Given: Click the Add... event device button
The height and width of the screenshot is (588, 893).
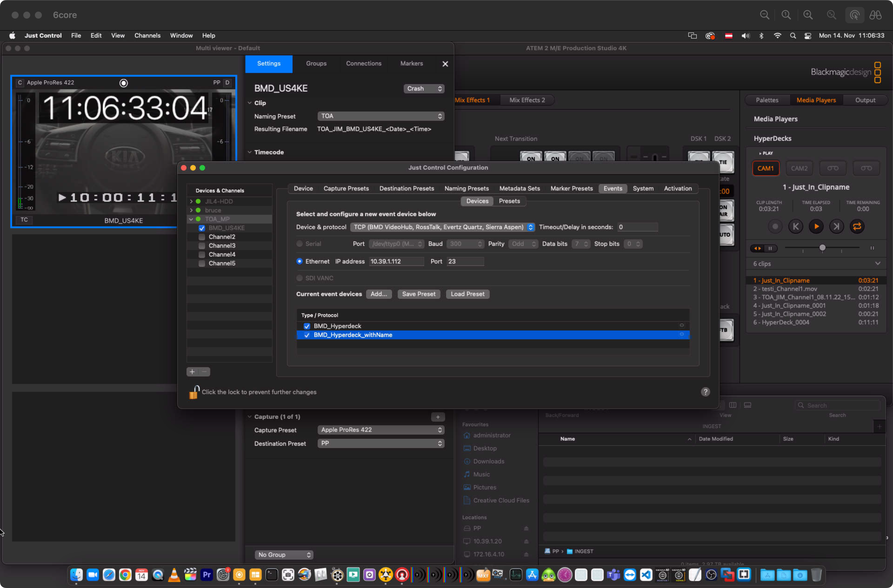Looking at the screenshot, I should [x=378, y=294].
